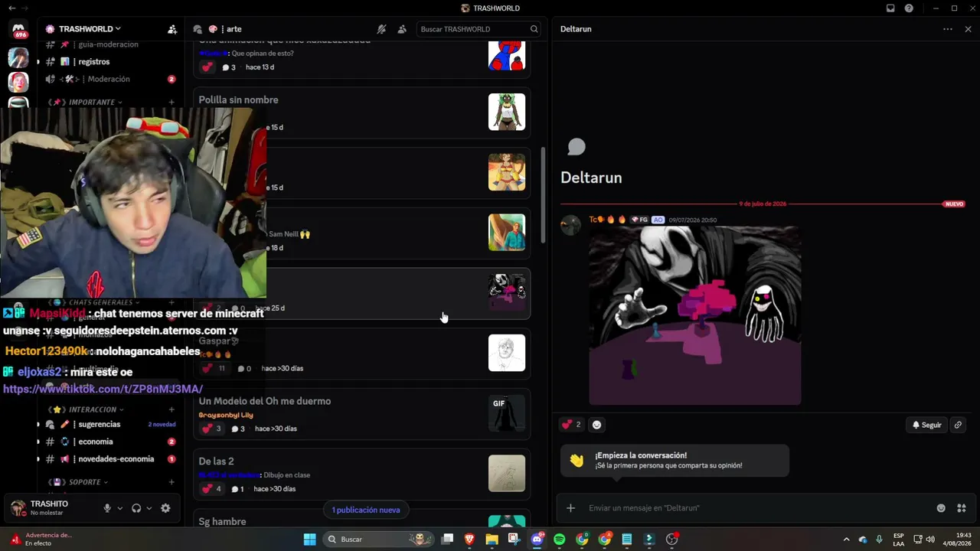Open the Discord inbox icon
This screenshot has height=551, width=980.
[x=890, y=8]
